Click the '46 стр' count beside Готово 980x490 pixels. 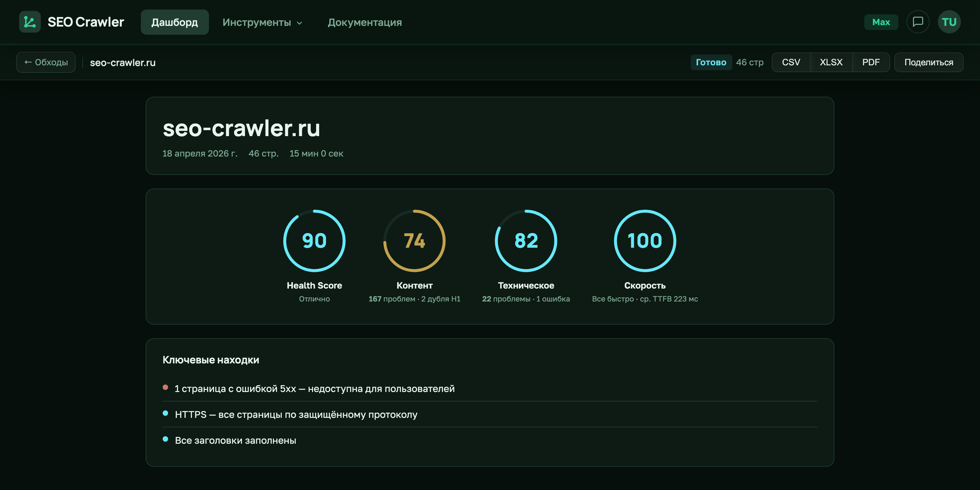[749, 62]
